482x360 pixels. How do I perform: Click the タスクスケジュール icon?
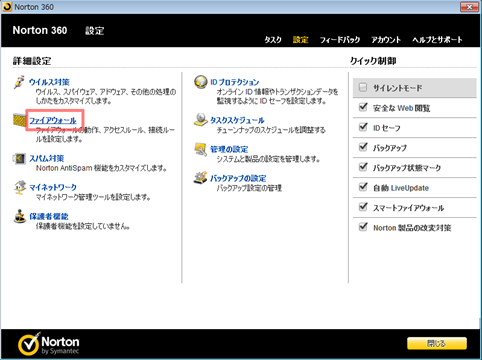coord(201,120)
